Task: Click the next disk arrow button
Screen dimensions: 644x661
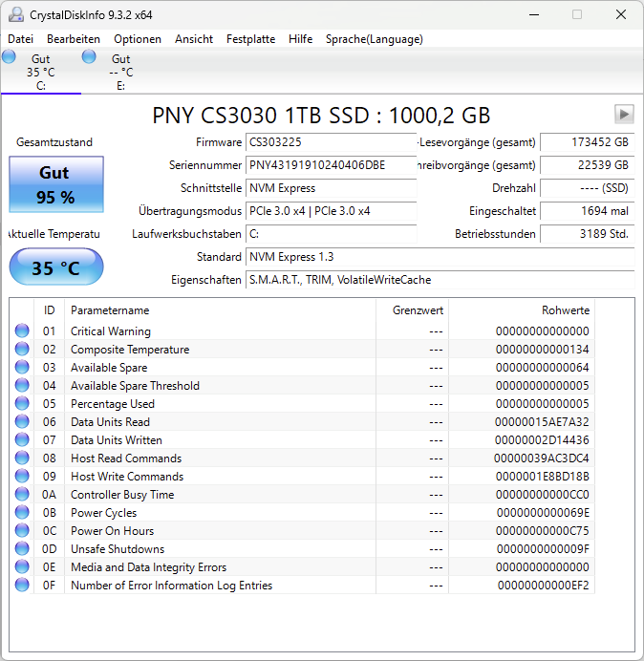Action: click(x=624, y=115)
